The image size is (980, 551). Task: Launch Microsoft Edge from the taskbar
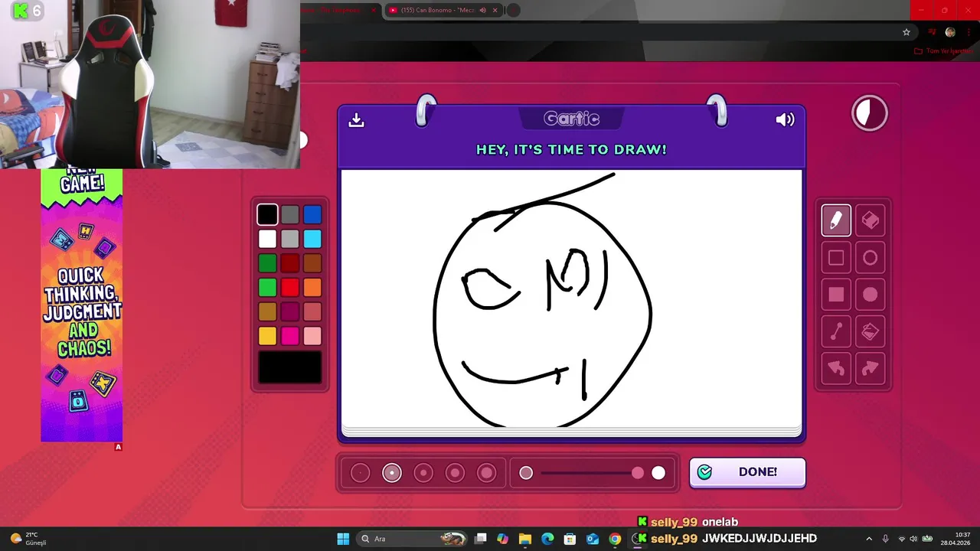pos(547,539)
